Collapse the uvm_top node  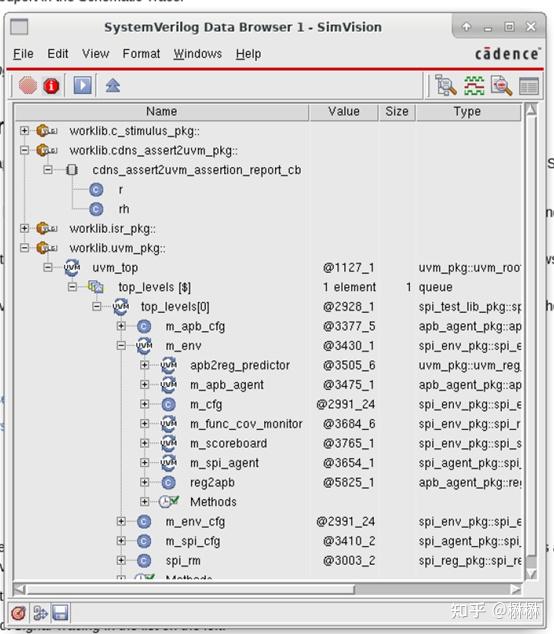[48, 267]
